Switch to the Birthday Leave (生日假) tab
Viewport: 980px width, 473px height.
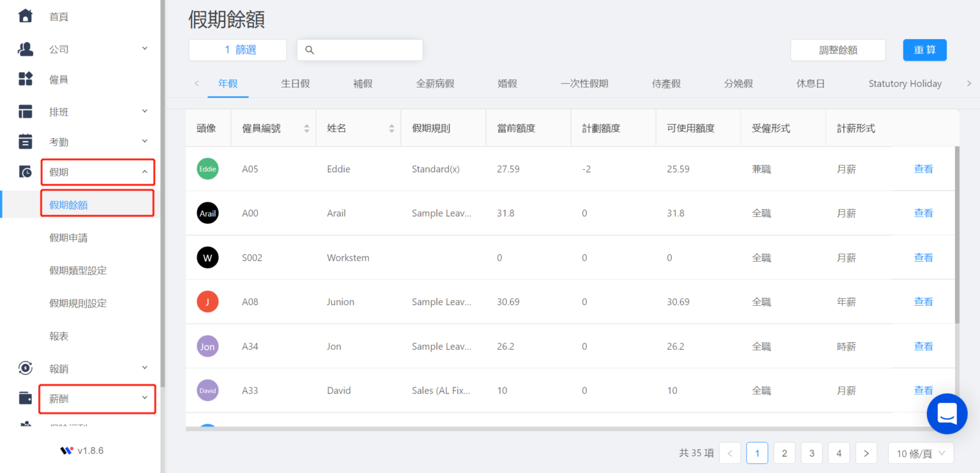[295, 84]
